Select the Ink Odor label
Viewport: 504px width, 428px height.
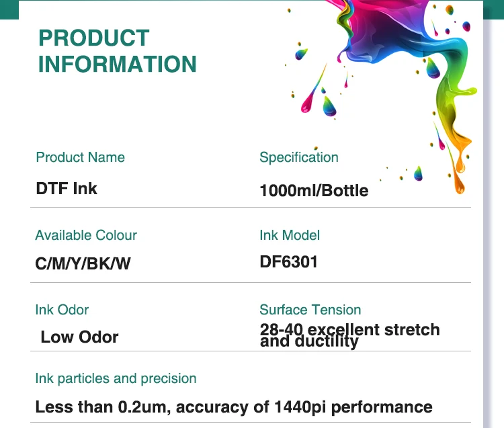[x=62, y=310]
